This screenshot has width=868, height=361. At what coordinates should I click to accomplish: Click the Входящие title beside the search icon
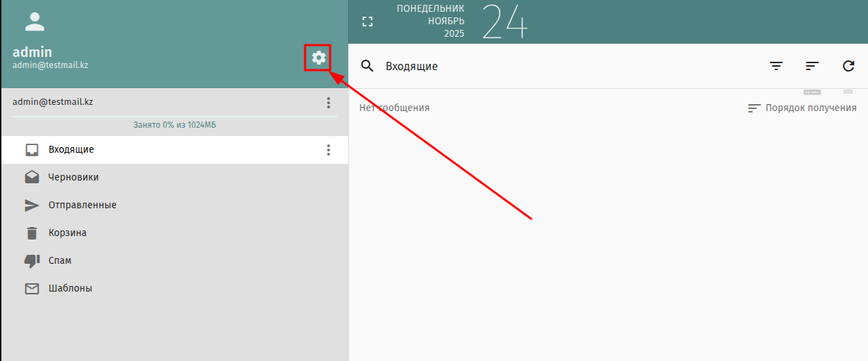(x=411, y=67)
